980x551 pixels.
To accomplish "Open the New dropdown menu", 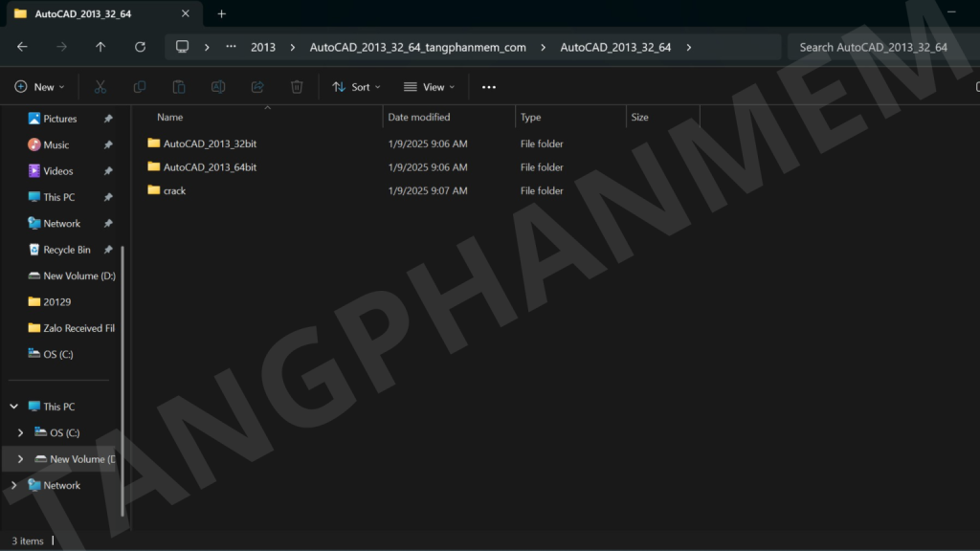I will pos(40,87).
